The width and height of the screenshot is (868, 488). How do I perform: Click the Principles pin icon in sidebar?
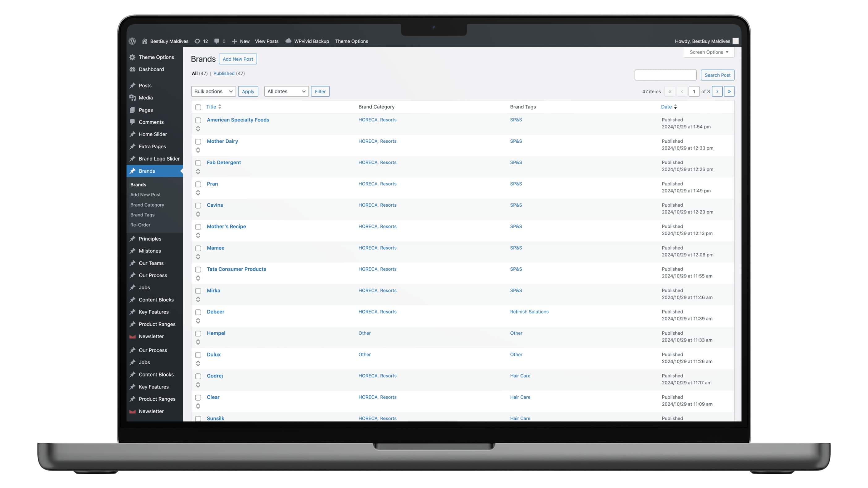pos(132,239)
